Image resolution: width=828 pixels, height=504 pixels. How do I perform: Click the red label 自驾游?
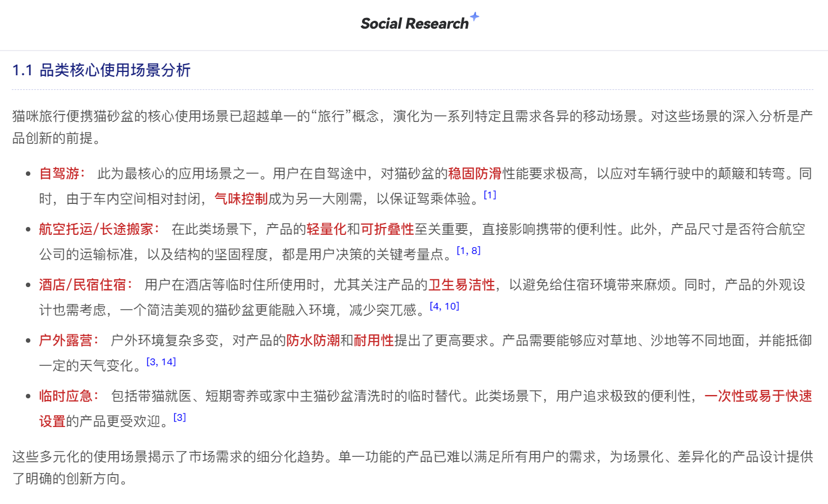pyautogui.click(x=62, y=174)
